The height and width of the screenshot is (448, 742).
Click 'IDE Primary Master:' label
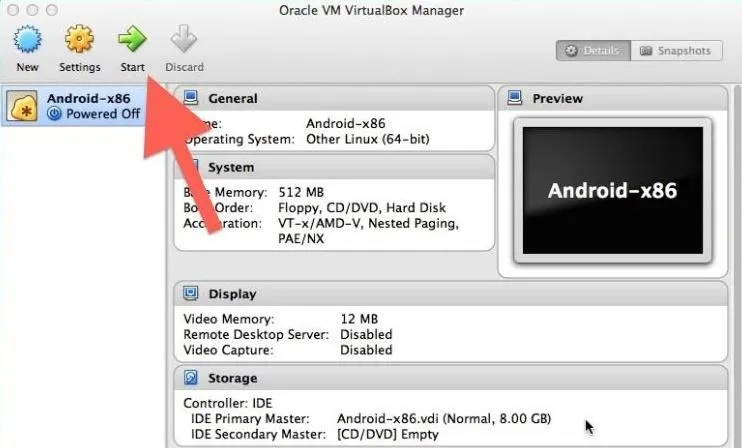(x=250, y=419)
